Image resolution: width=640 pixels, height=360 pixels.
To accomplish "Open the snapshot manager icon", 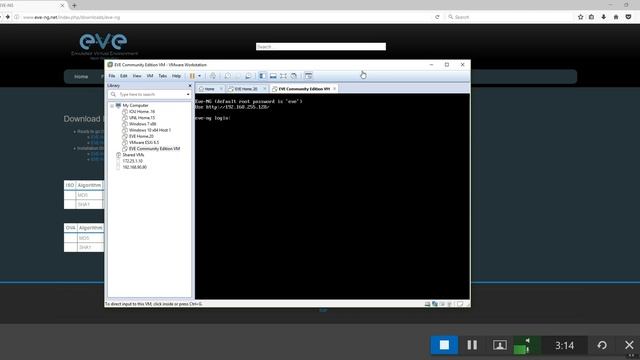I will [x=248, y=76].
